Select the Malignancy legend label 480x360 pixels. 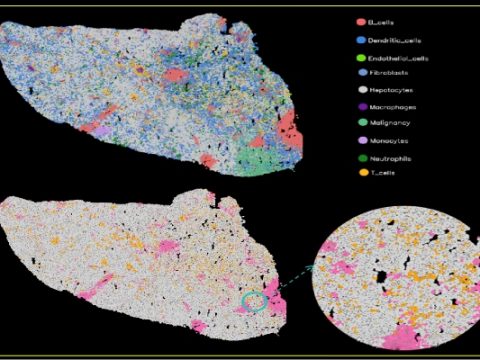[x=390, y=123]
